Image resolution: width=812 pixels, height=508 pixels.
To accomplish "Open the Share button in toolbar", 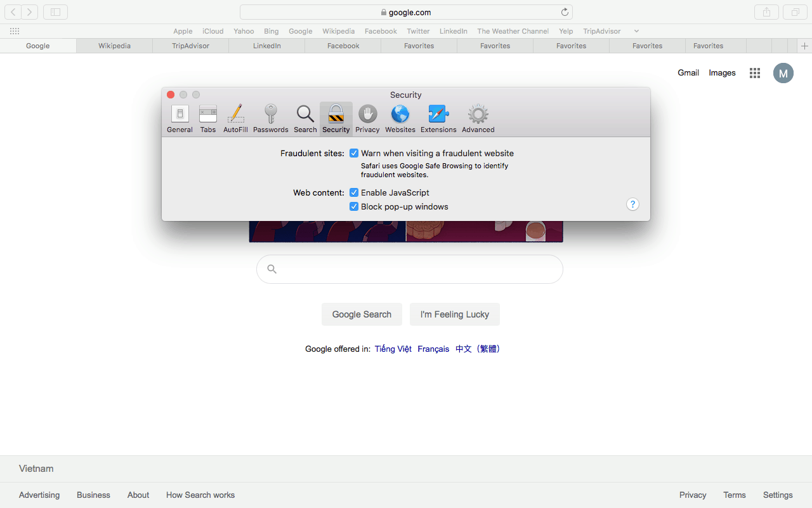I will pyautogui.click(x=766, y=12).
